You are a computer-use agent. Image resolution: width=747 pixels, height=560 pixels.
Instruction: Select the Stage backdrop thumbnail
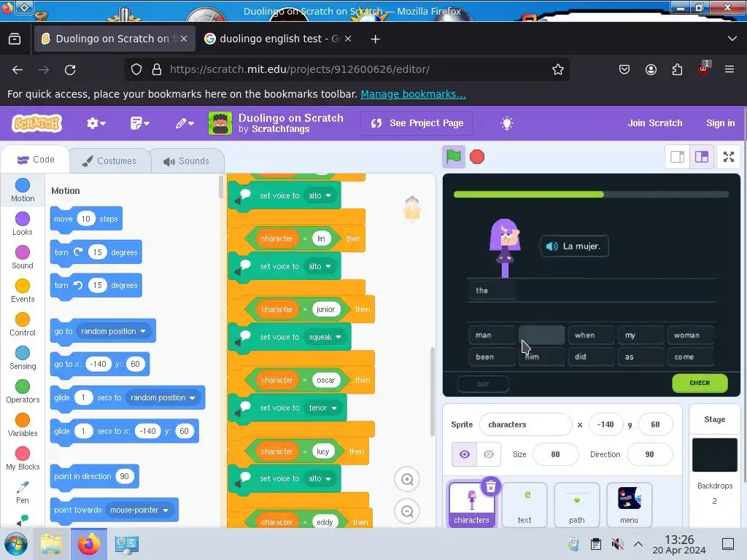coord(715,455)
